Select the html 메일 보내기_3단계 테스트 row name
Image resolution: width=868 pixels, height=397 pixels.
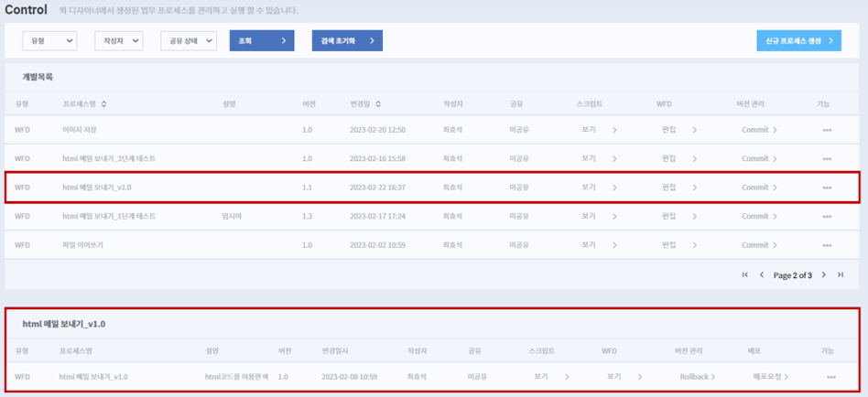pos(109,158)
